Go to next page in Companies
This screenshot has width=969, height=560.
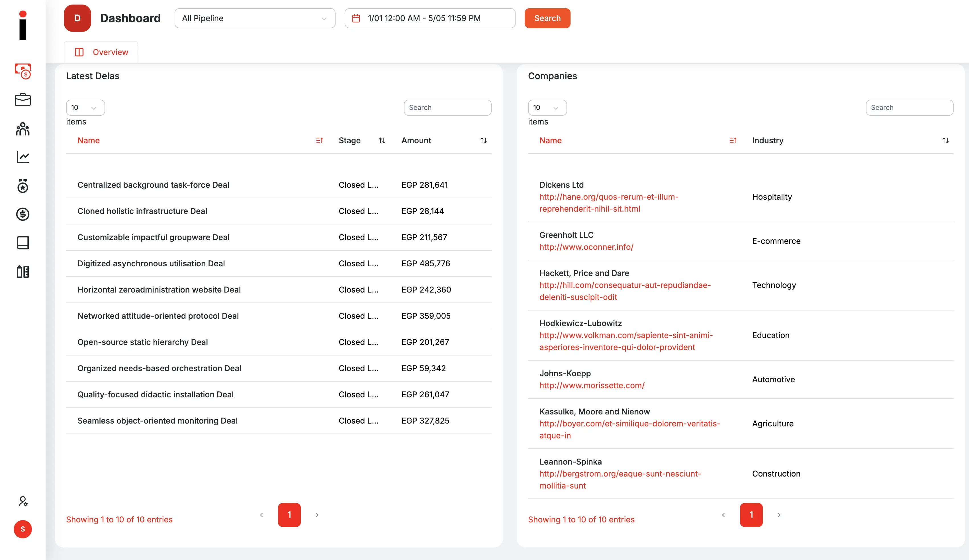click(x=779, y=515)
